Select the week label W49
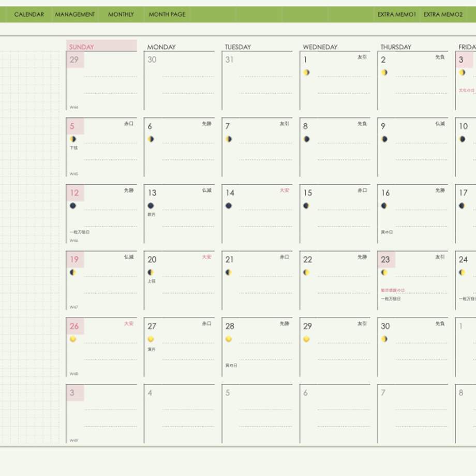 (x=74, y=440)
